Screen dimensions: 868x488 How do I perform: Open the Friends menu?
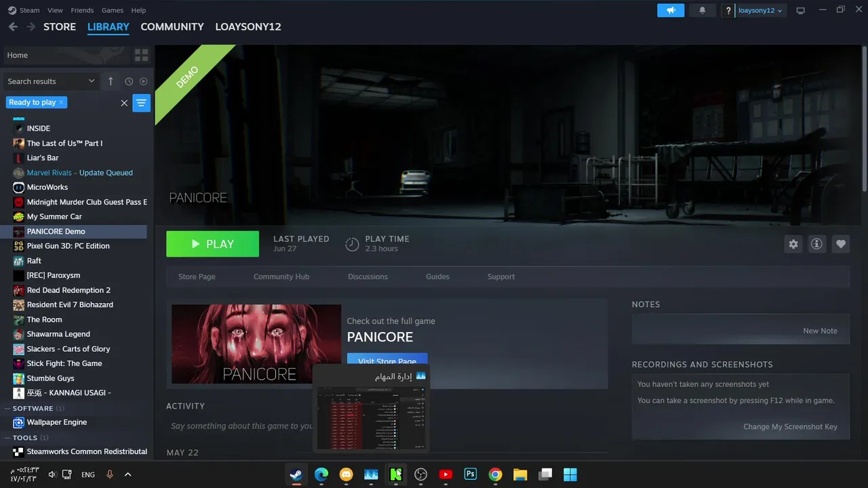82,10
